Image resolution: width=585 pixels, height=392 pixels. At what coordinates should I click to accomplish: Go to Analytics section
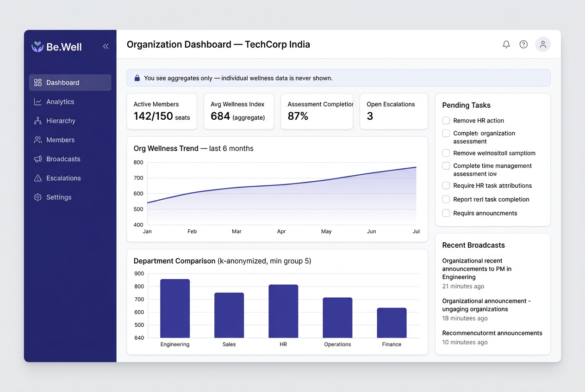[70, 102]
